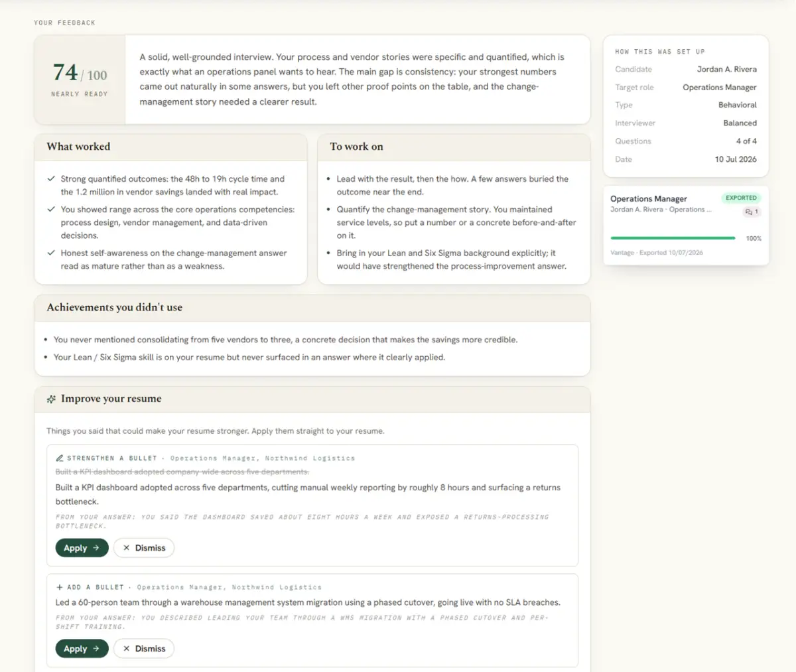Click the Interviewer value Balanced
Viewport: 796px width, 672px height.
click(740, 123)
